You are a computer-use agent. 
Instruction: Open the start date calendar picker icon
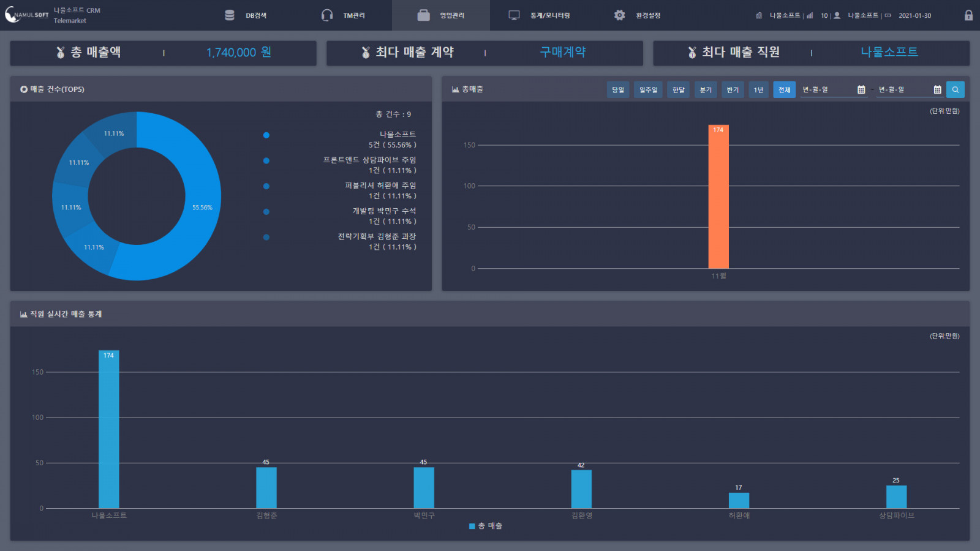click(x=861, y=90)
